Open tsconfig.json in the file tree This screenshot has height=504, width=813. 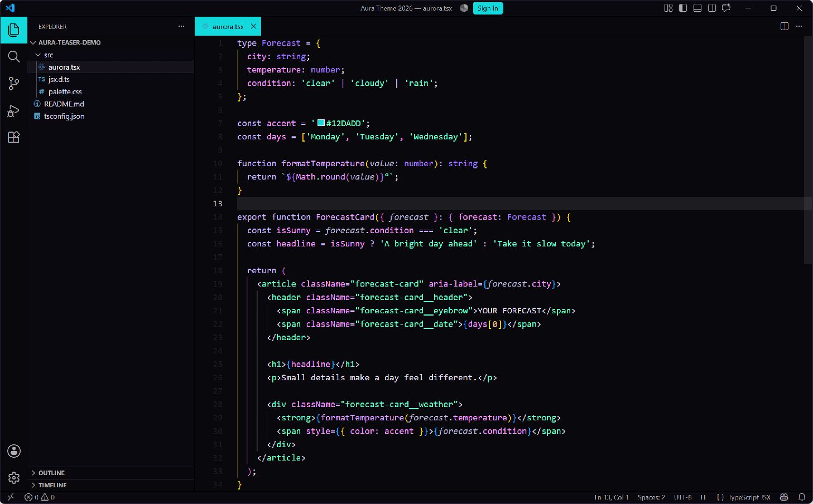(111, 116)
